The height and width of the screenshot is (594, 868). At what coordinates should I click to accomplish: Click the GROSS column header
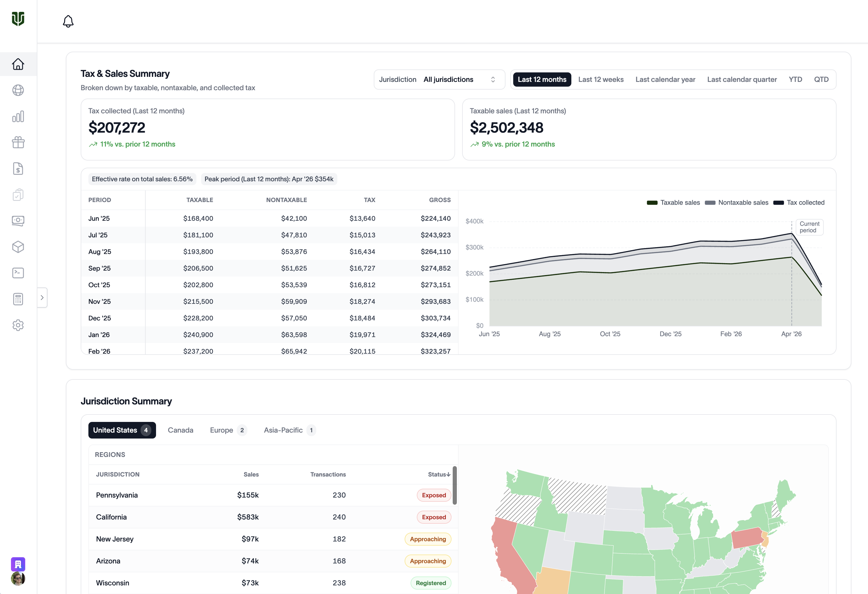[440, 200]
